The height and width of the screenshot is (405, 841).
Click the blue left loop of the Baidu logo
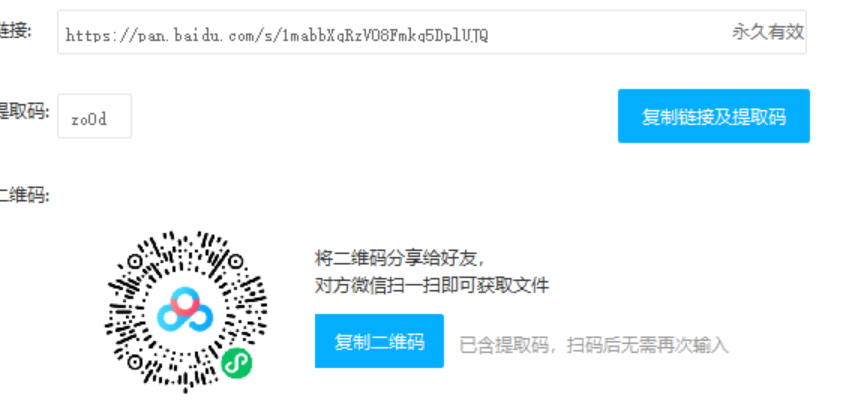(169, 318)
